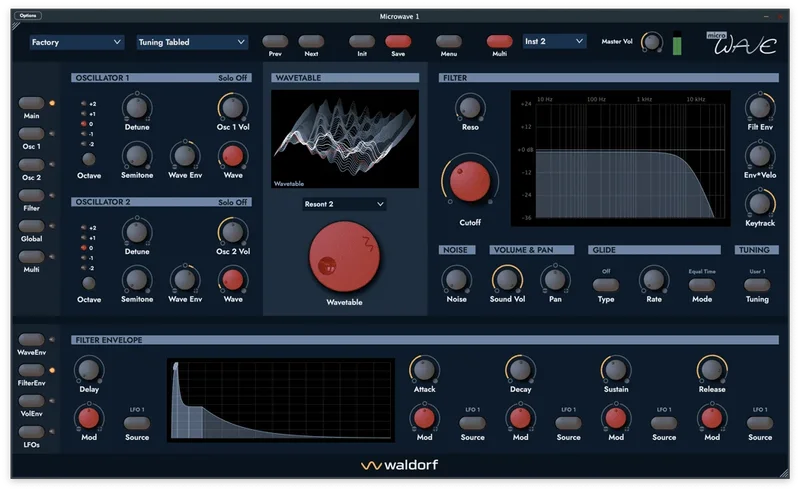Open the Tuning Tabled preset dropdown

click(x=192, y=42)
